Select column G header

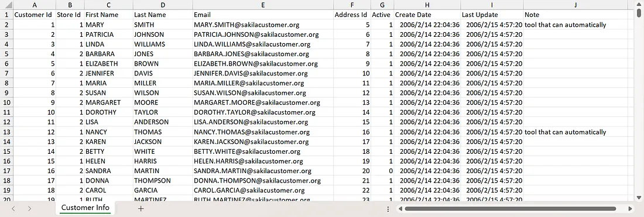tap(382, 5)
